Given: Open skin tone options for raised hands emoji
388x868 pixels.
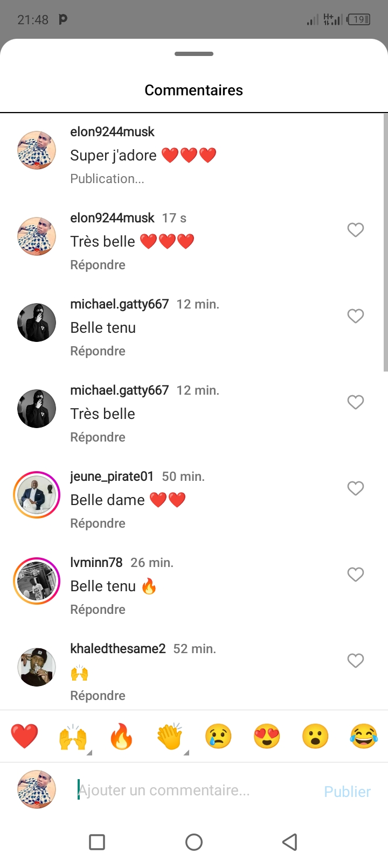Looking at the screenshot, I should click(89, 752).
